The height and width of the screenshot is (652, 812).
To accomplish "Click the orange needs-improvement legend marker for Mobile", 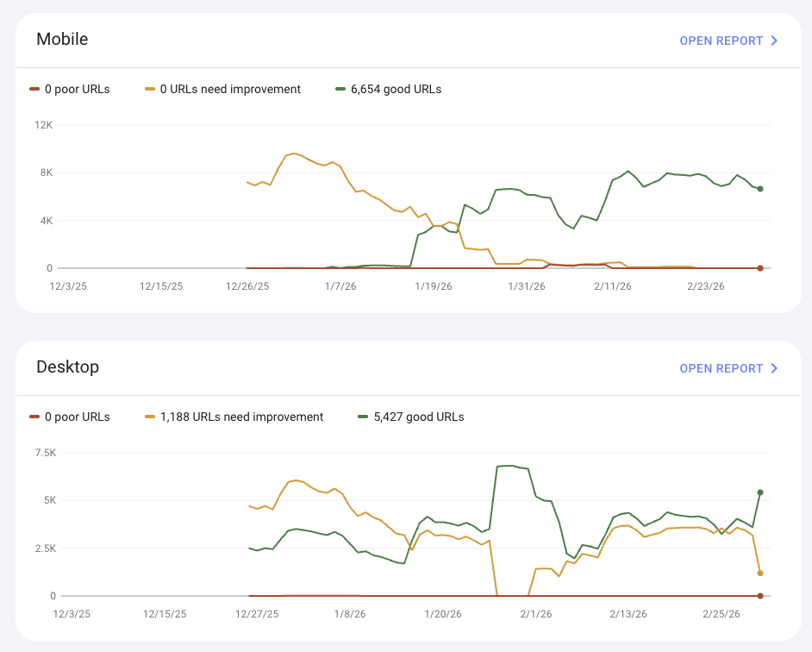I will (x=148, y=89).
